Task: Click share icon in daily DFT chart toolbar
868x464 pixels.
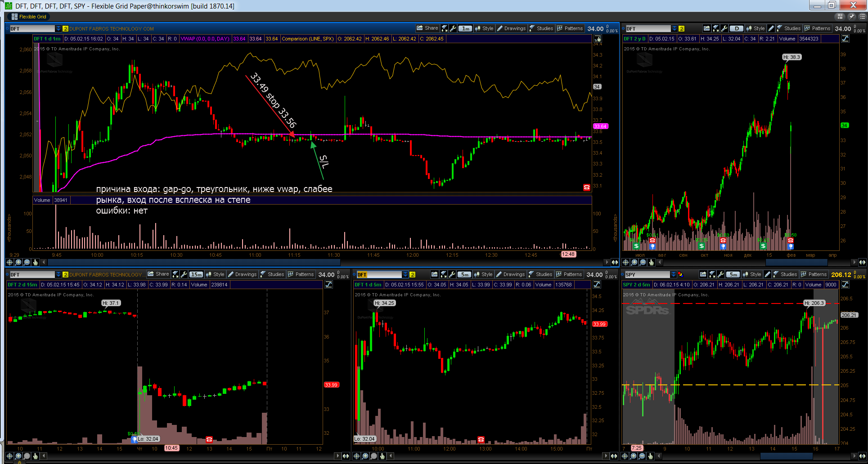Action: click(706, 28)
